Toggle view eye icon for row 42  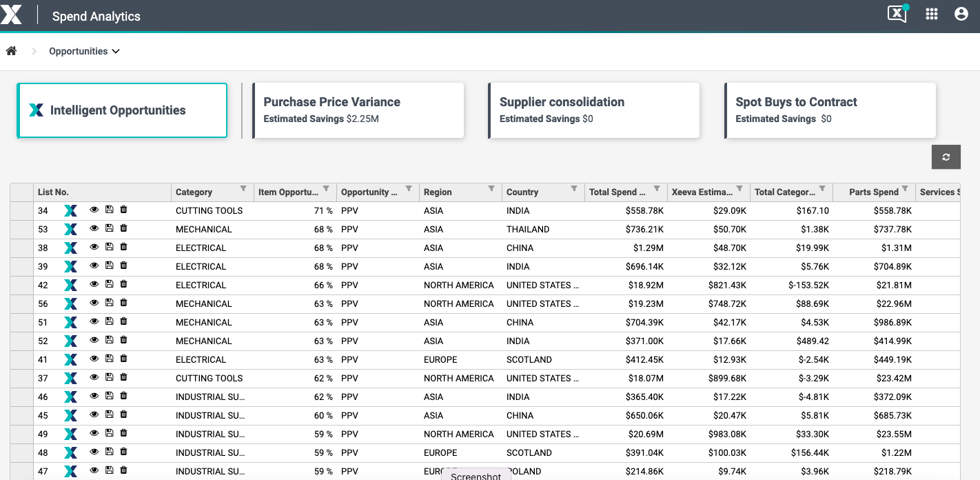click(94, 284)
